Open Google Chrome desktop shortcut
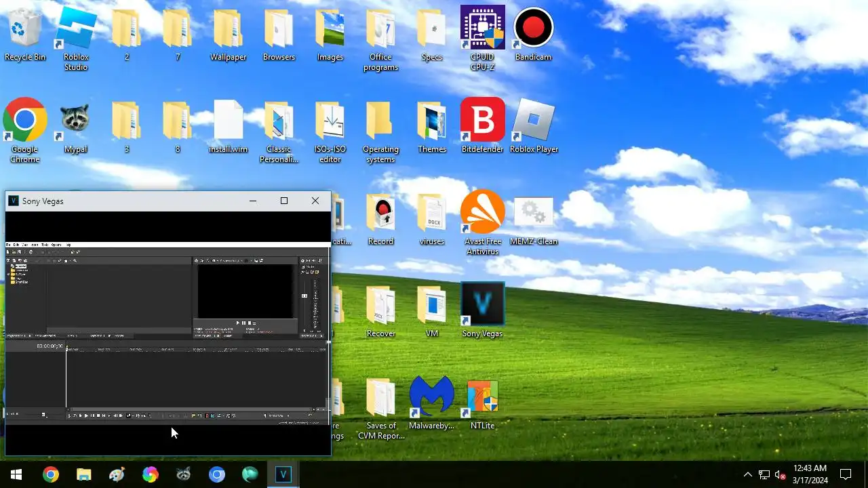 click(x=25, y=130)
